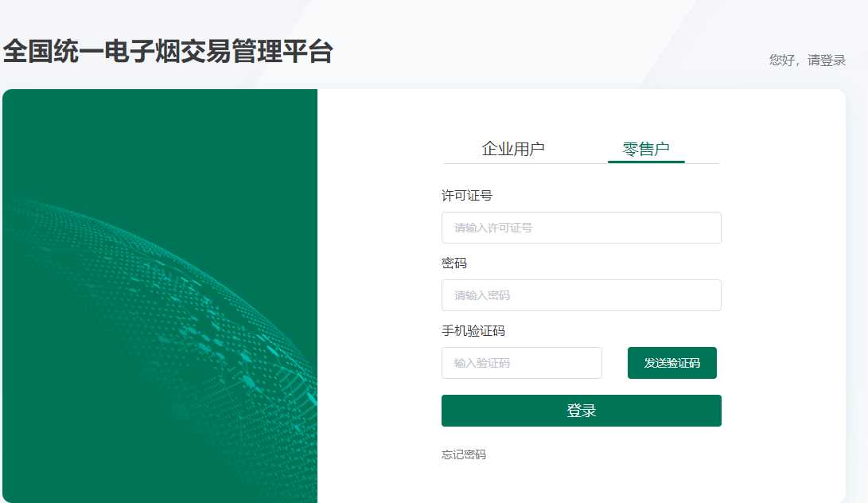Screen dimensions: 868x503
Task: Switch to the 企业用户 tab
Action: coord(513,149)
